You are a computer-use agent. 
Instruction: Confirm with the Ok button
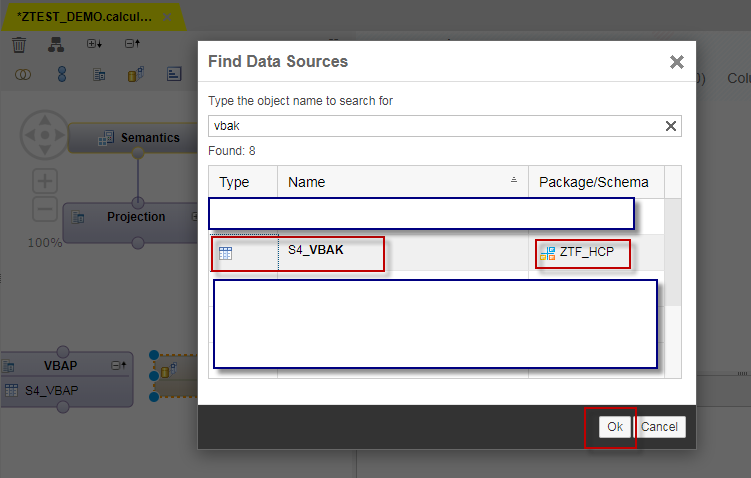pyautogui.click(x=615, y=427)
